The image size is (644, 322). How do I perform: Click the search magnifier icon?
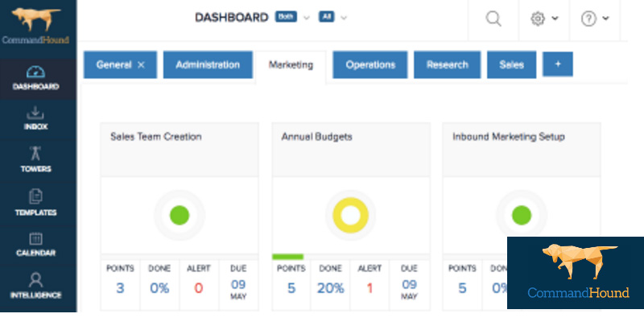point(493,19)
